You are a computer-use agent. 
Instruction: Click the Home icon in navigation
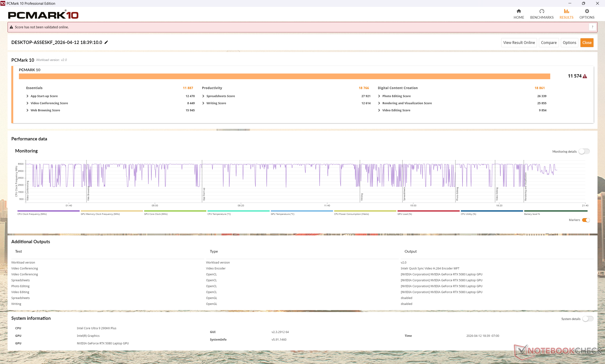(519, 11)
